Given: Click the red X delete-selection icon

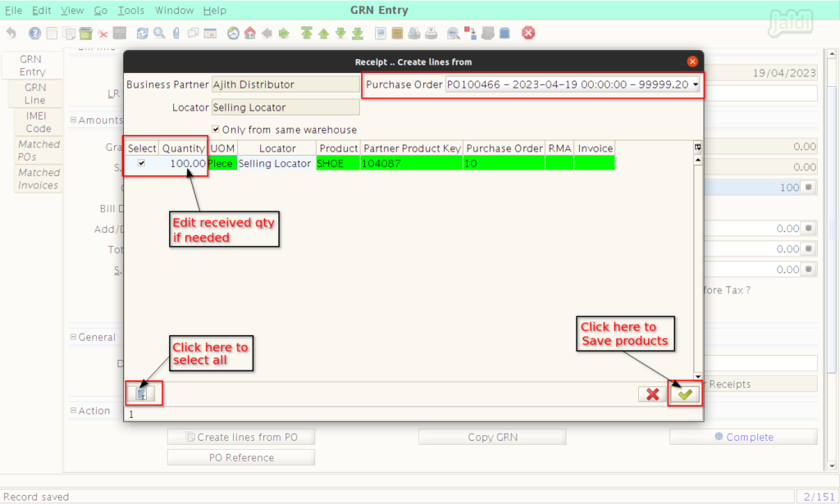Looking at the screenshot, I should 103,34.
